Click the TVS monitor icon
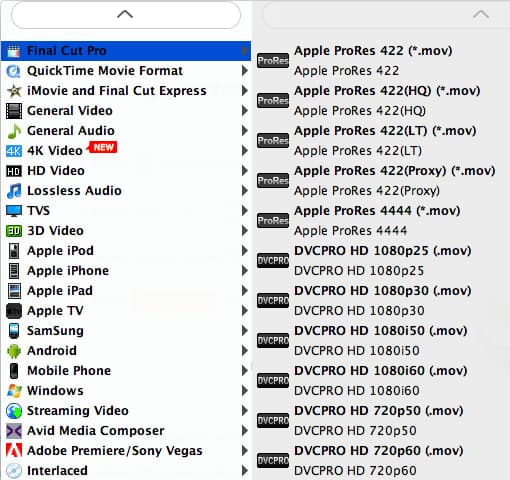 (14, 211)
